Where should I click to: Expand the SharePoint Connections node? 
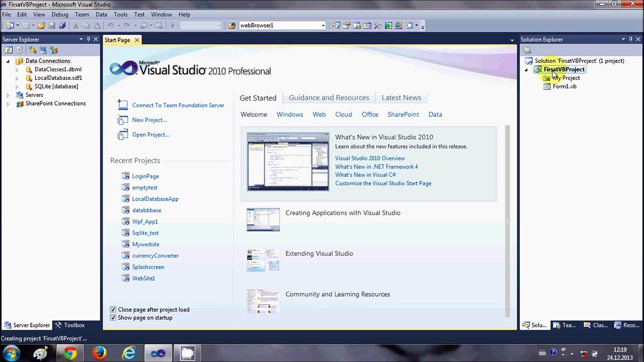click(8, 104)
